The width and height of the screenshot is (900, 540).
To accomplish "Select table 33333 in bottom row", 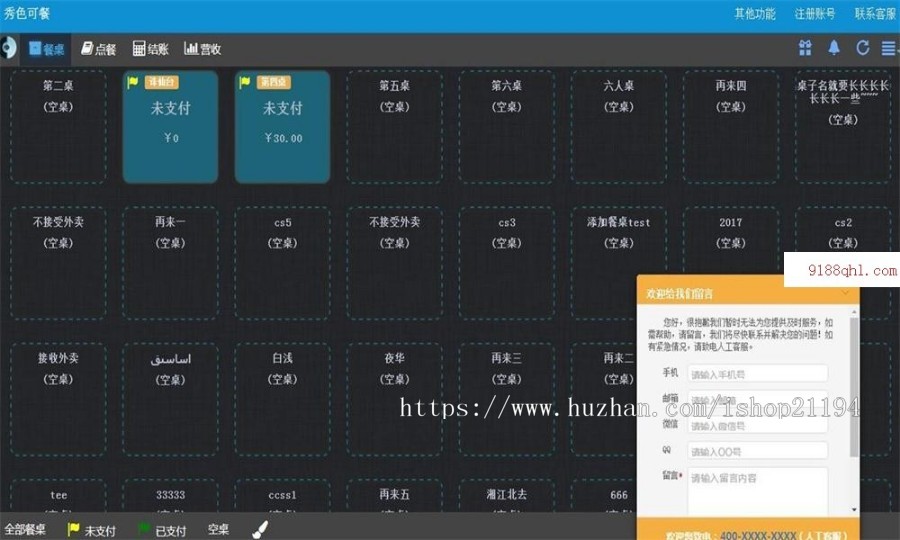I will (170, 496).
